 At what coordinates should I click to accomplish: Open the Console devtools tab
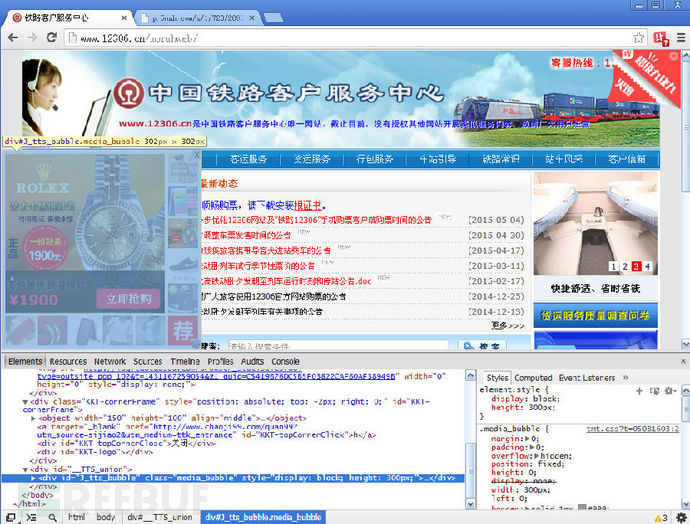(285, 361)
